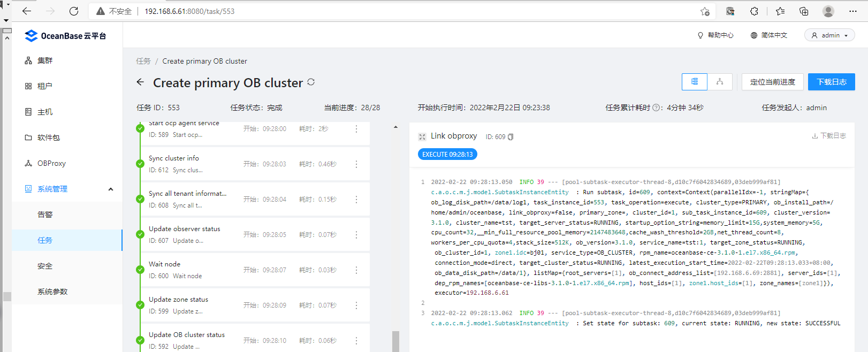Open more actions for Update zone status

coord(356,305)
